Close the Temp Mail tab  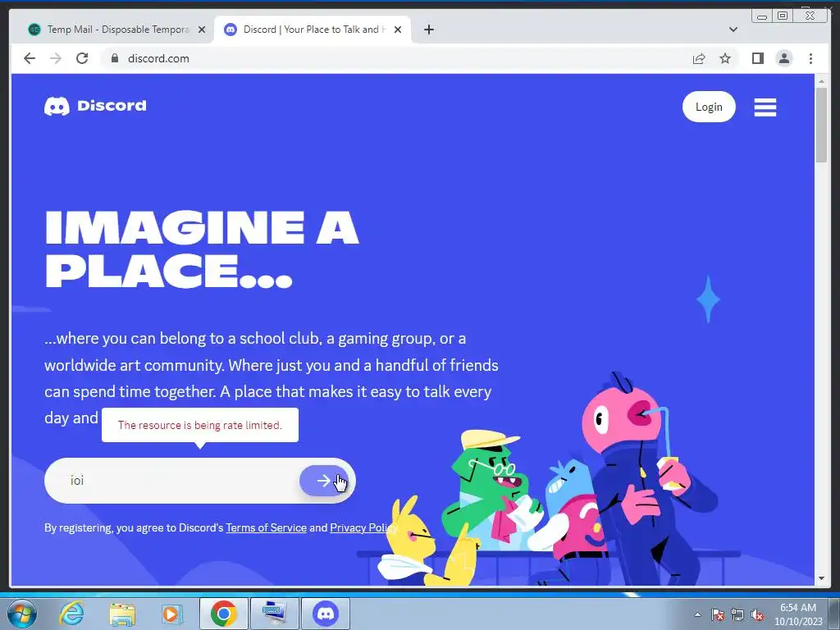click(x=202, y=30)
